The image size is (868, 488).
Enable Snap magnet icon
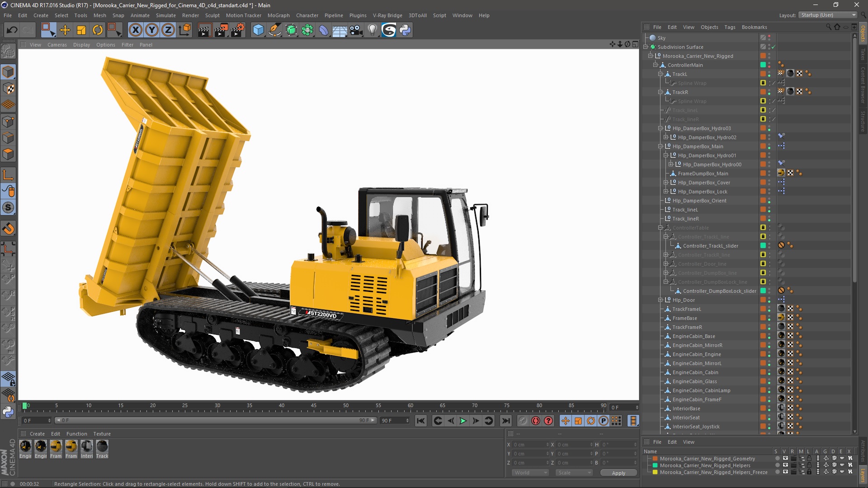tap(8, 229)
